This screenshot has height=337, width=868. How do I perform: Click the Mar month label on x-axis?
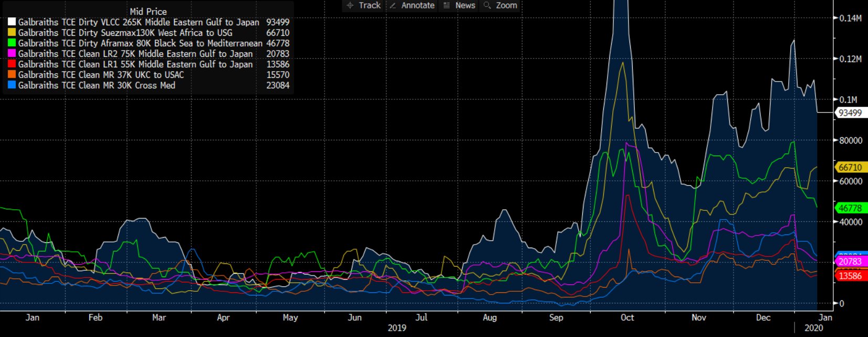(x=159, y=318)
